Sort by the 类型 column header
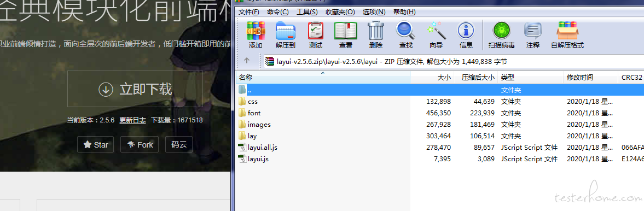The image size is (644, 211). point(530,77)
